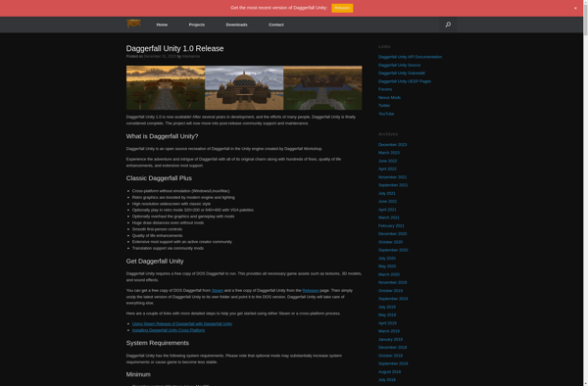This screenshot has height=386, width=588.
Task: Open the YouTube sidebar link
Action: pyautogui.click(x=386, y=114)
